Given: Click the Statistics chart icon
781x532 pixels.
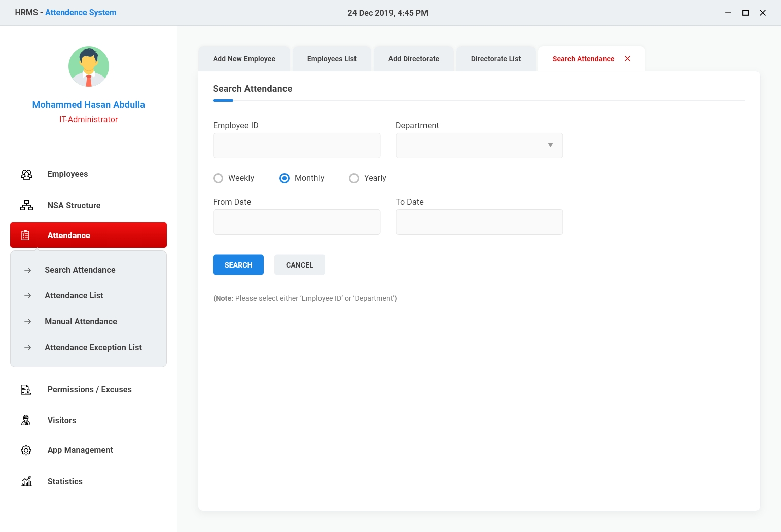Looking at the screenshot, I should pyautogui.click(x=26, y=481).
